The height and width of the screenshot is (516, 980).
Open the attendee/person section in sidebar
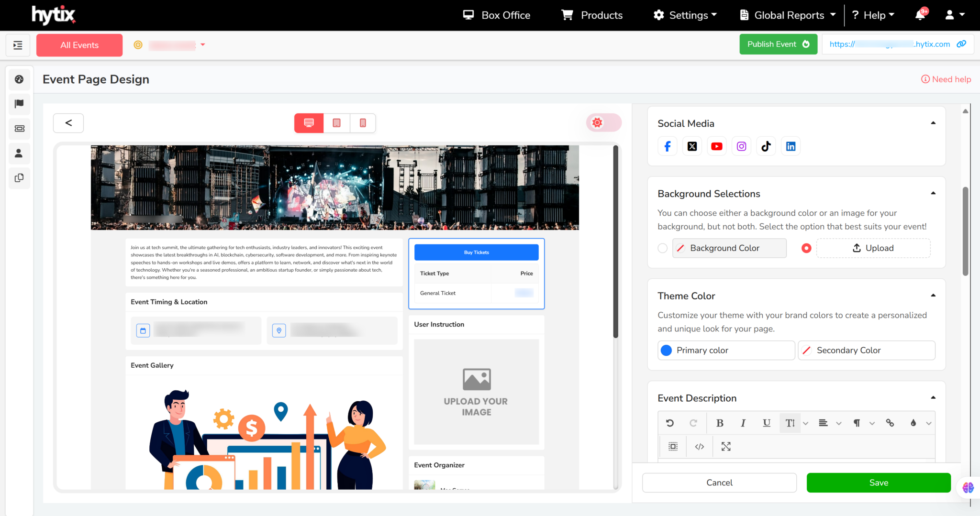coord(20,154)
